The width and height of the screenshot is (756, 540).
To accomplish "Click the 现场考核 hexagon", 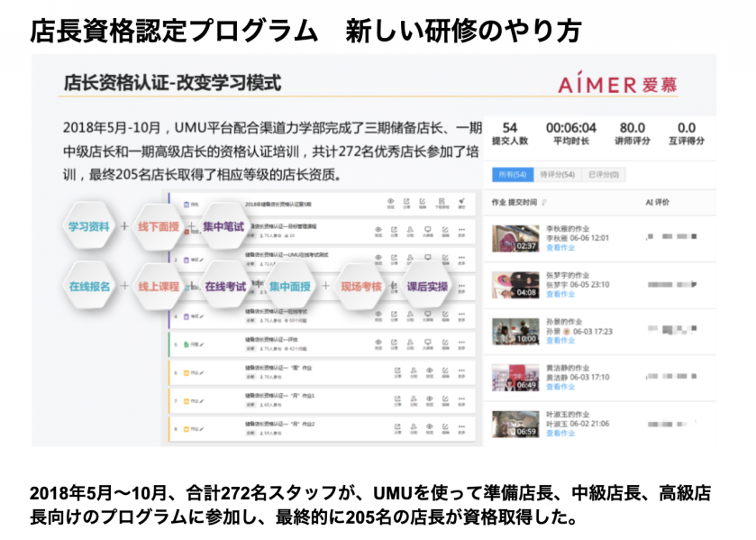I will tap(361, 286).
